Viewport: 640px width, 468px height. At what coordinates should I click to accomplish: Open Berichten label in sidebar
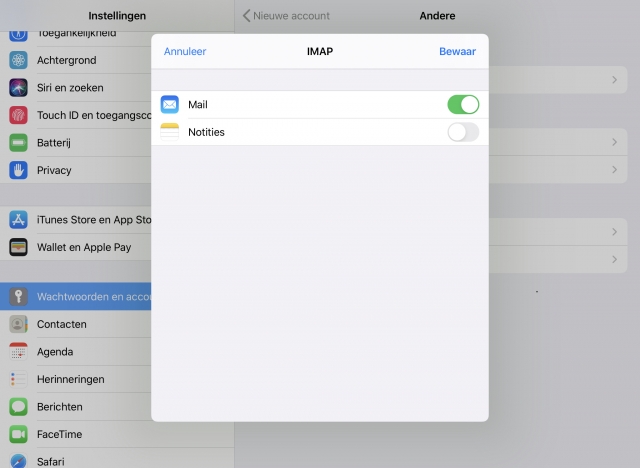click(x=60, y=407)
